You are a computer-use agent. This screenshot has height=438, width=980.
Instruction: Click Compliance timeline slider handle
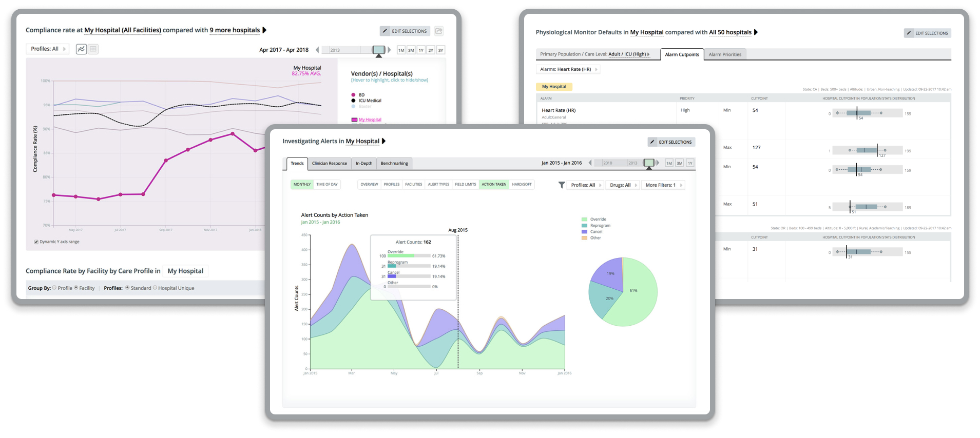point(378,50)
